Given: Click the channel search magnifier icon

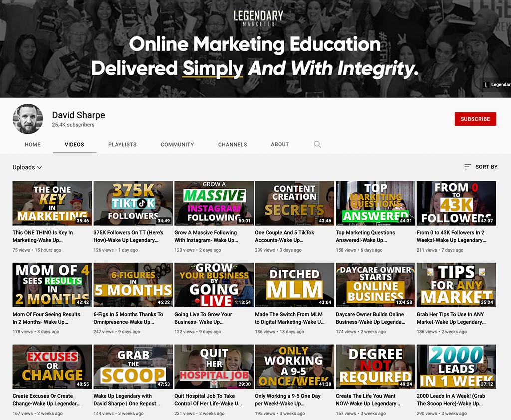Looking at the screenshot, I should pyautogui.click(x=317, y=144).
